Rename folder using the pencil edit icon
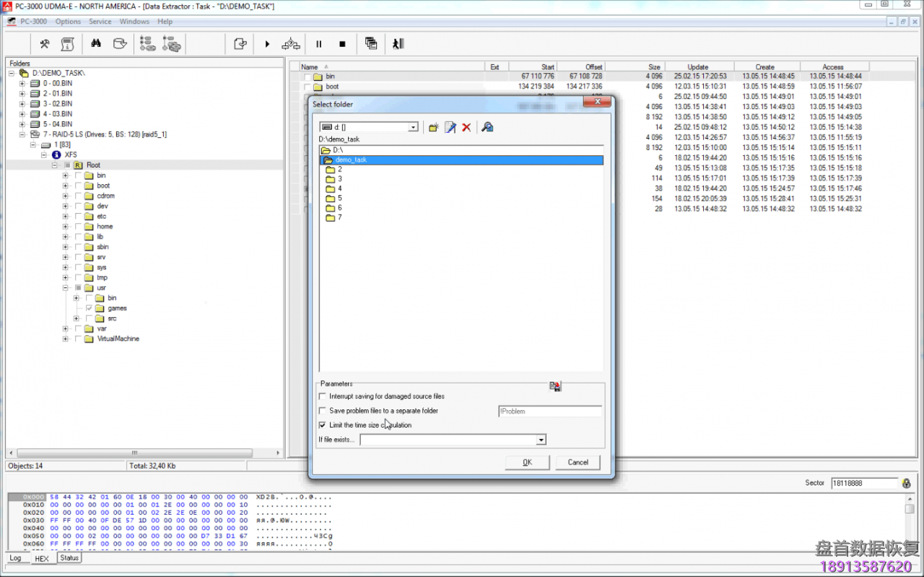 pos(449,126)
